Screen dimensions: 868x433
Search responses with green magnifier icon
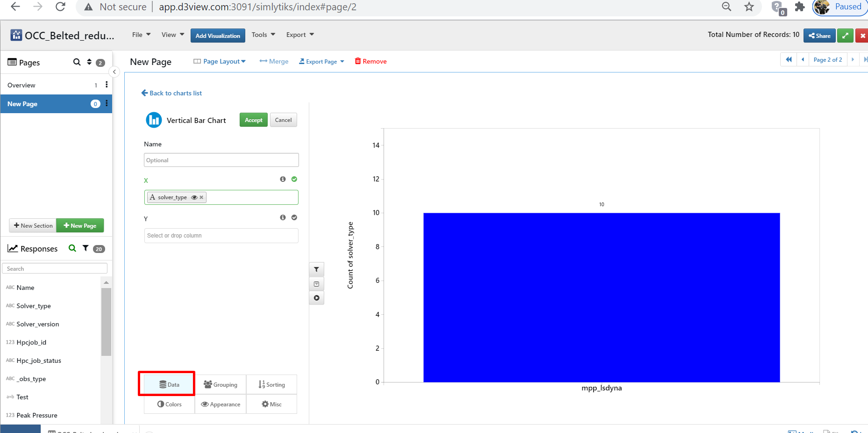[x=72, y=248]
